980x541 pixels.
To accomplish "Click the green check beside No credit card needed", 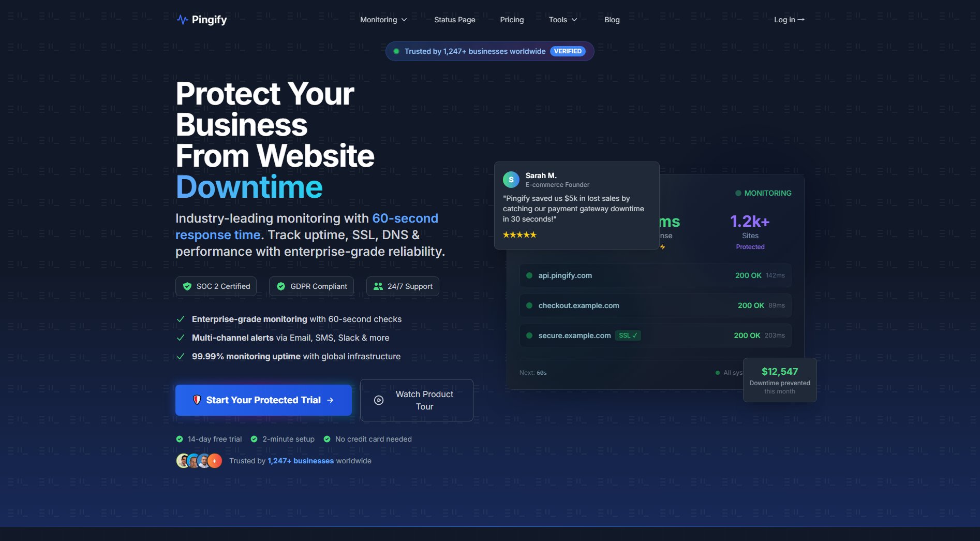I will (327, 439).
